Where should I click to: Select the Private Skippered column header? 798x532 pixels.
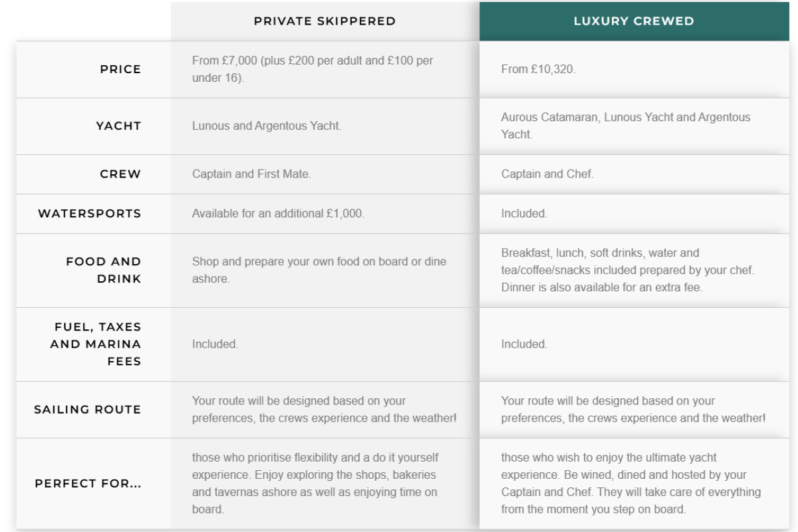pyautogui.click(x=325, y=21)
